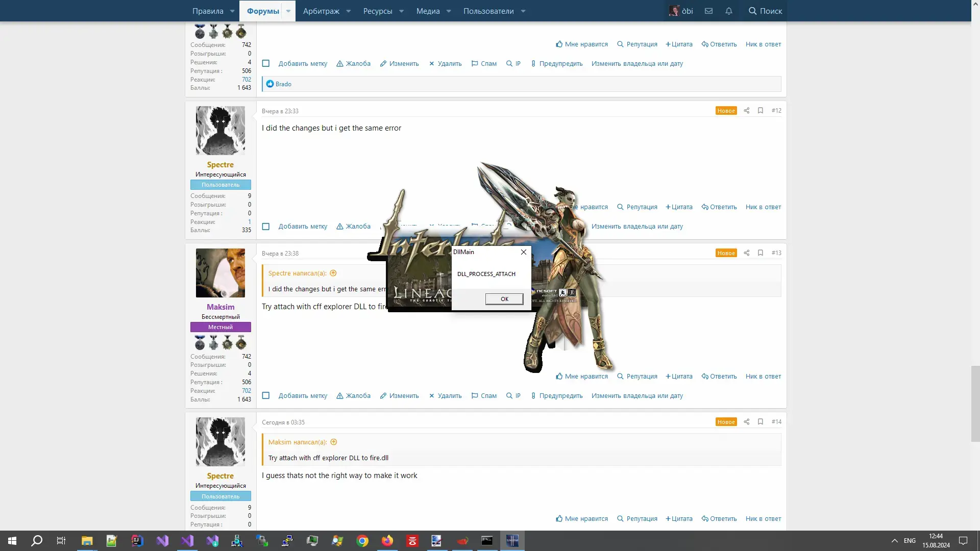The width and height of the screenshot is (980, 551).
Task: Click Изменить владельца или дату on post #12
Action: [637, 227]
